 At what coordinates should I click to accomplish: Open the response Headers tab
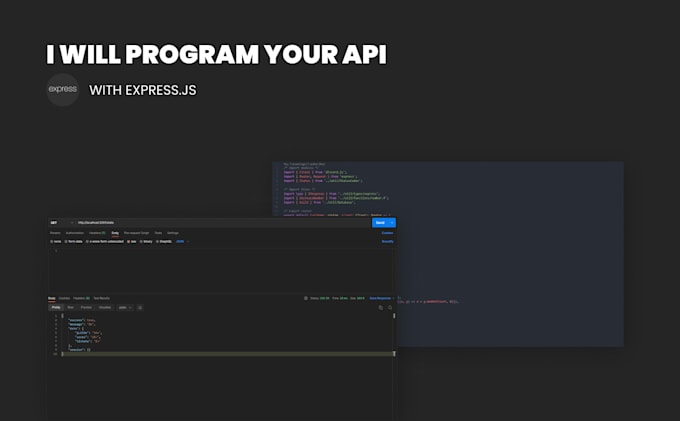82,298
